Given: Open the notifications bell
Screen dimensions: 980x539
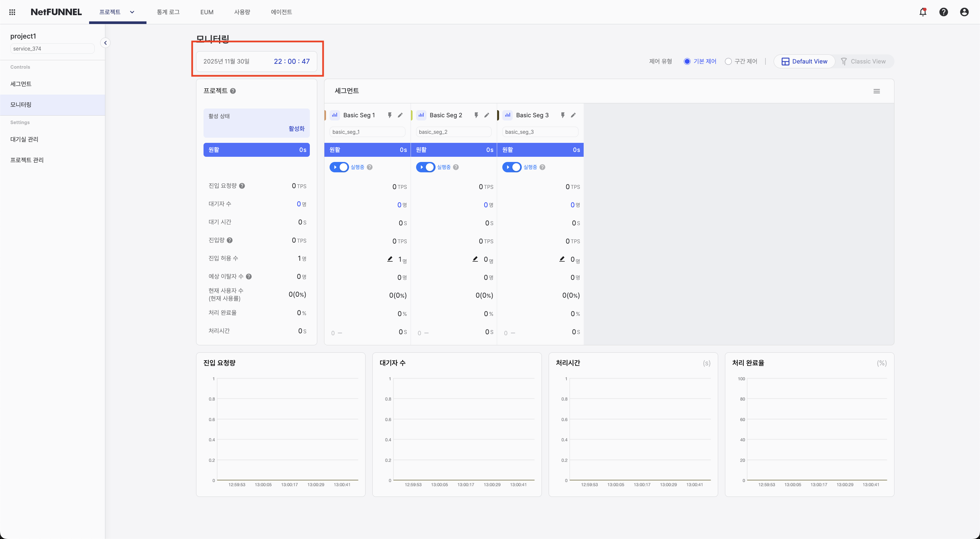Looking at the screenshot, I should (x=923, y=12).
